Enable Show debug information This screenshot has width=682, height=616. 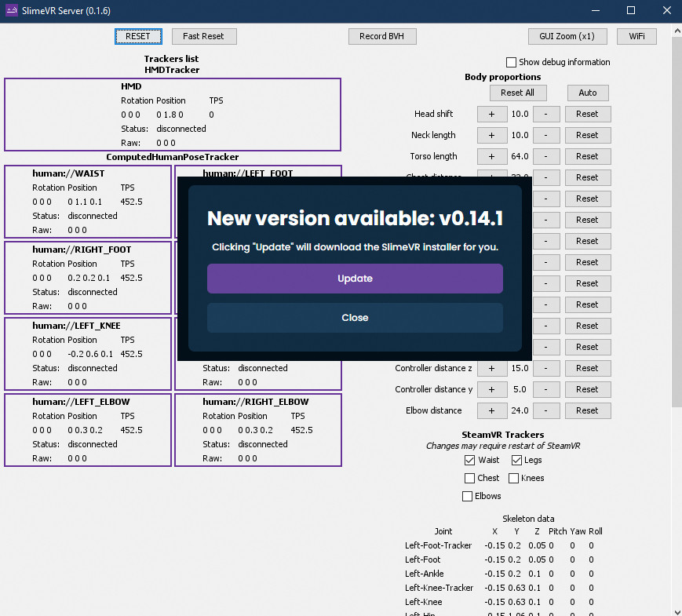[x=512, y=62]
